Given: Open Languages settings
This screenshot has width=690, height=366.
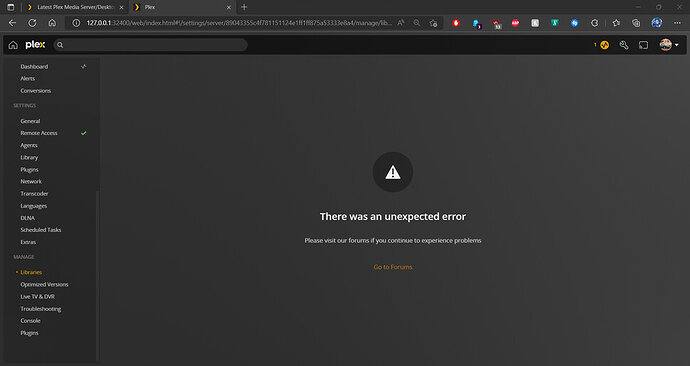Looking at the screenshot, I should click(x=33, y=206).
